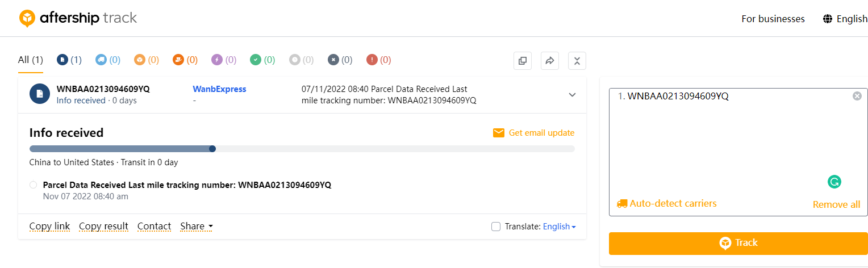This screenshot has height=268, width=868.
Task: Open the For businesses menu item
Action: pos(773,19)
